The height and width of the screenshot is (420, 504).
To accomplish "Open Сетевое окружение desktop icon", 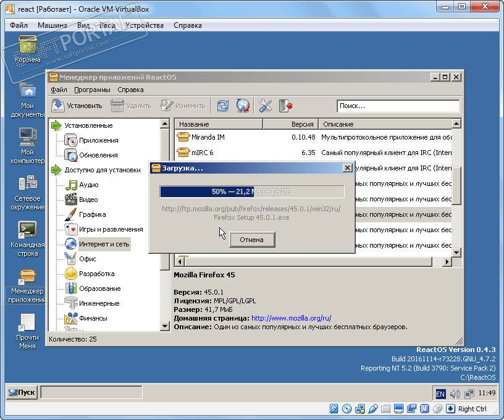I will [x=28, y=193].
